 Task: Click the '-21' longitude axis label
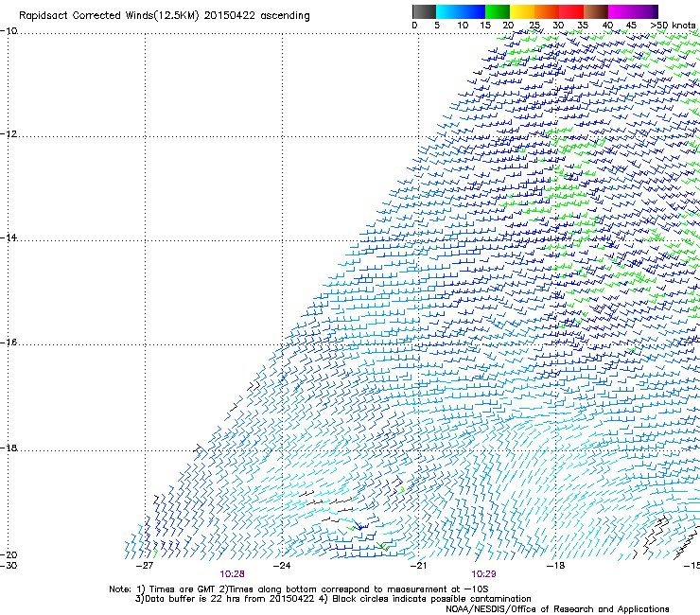point(418,566)
